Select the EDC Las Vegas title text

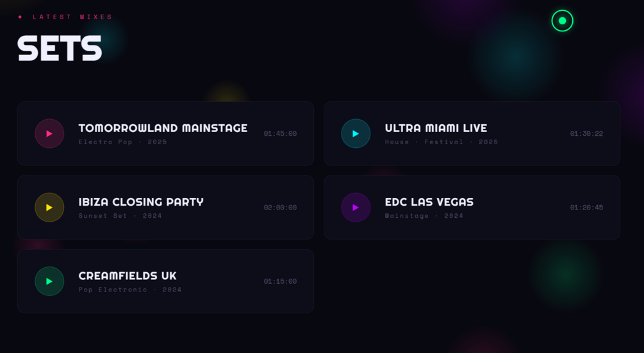click(429, 202)
